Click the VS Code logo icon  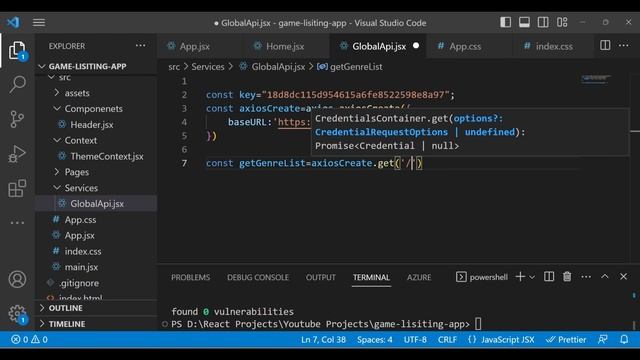13,22
